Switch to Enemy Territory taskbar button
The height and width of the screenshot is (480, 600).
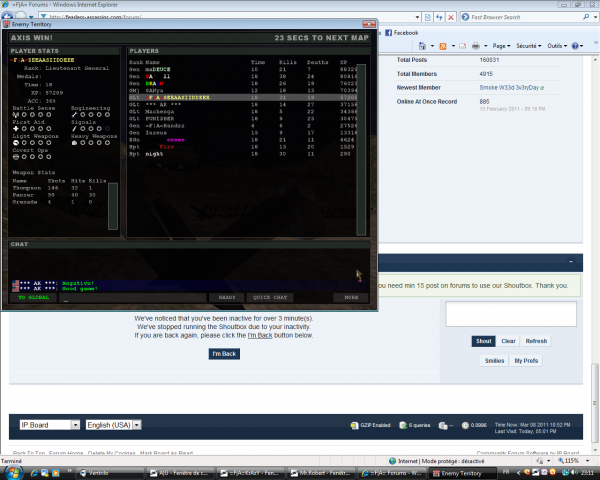461,473
